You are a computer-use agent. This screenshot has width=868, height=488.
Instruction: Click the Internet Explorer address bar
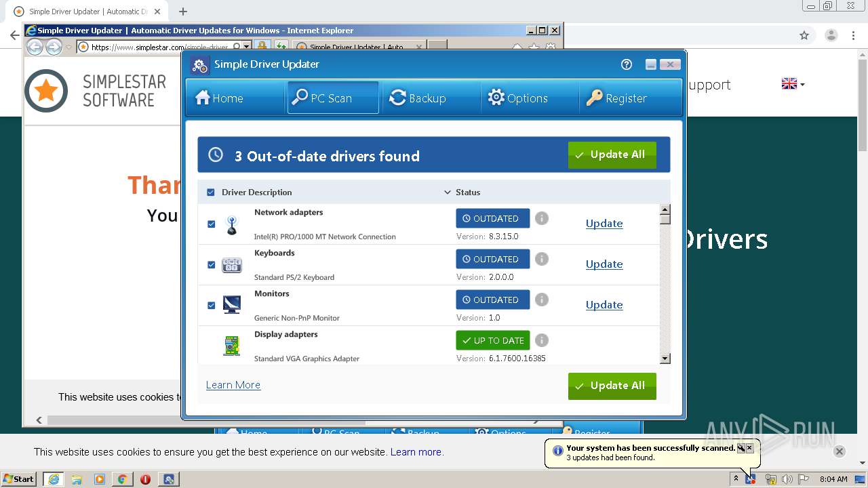click(x=160, y=47)
